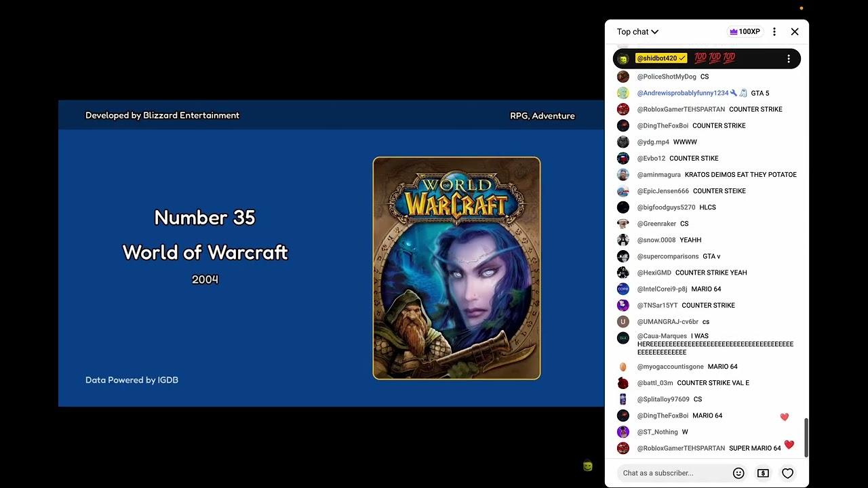
Task: Select @Andrewisprobablyfunny1234 avatar
Action: point(623,93)
